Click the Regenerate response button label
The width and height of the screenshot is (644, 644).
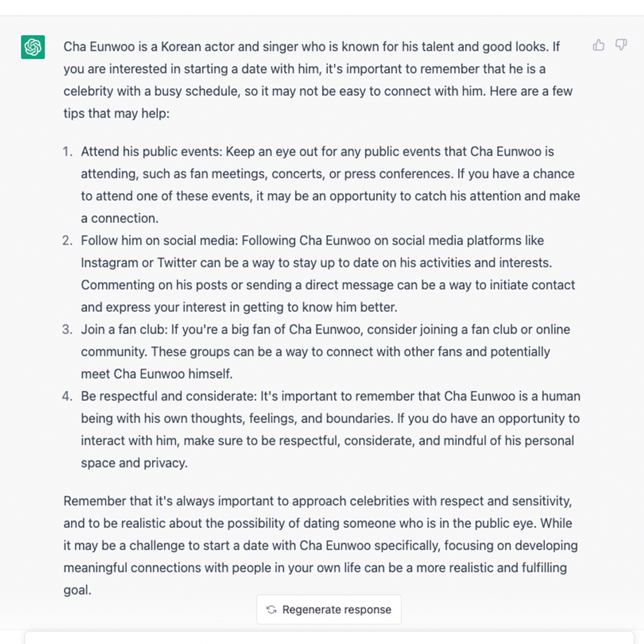click(336, 609)
